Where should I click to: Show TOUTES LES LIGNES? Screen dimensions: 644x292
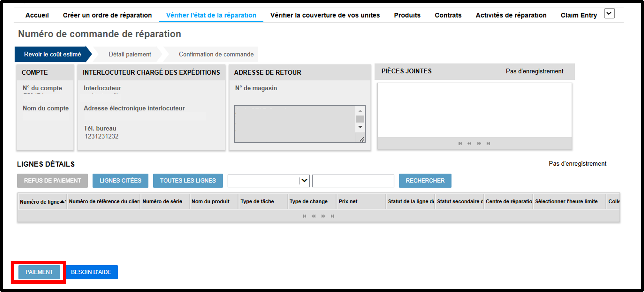tap(188, 181)
